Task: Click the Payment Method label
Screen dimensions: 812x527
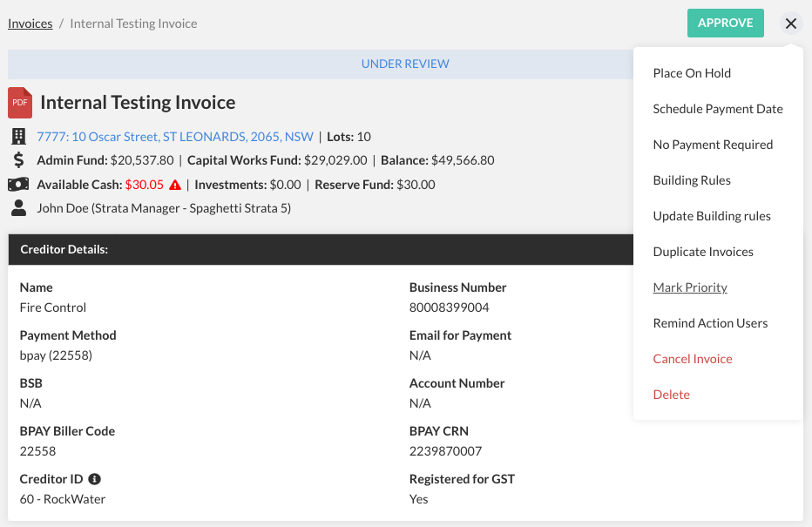Action: (68, 335)
